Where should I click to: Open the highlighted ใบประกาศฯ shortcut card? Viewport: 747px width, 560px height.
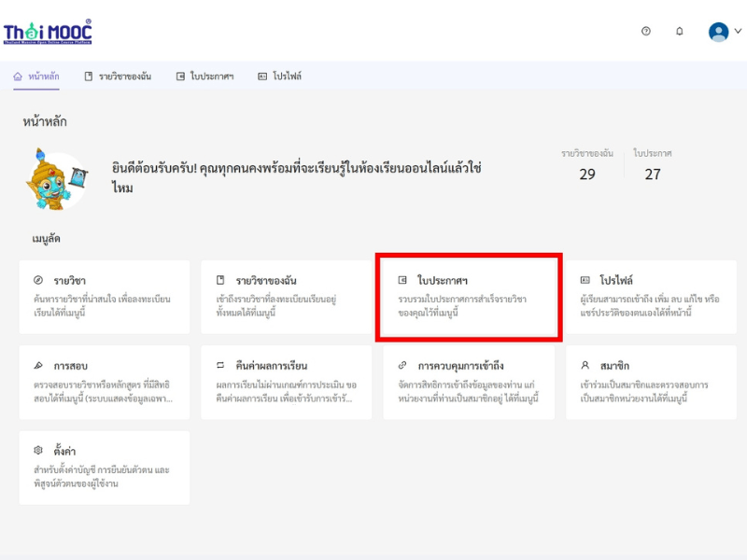469,297
